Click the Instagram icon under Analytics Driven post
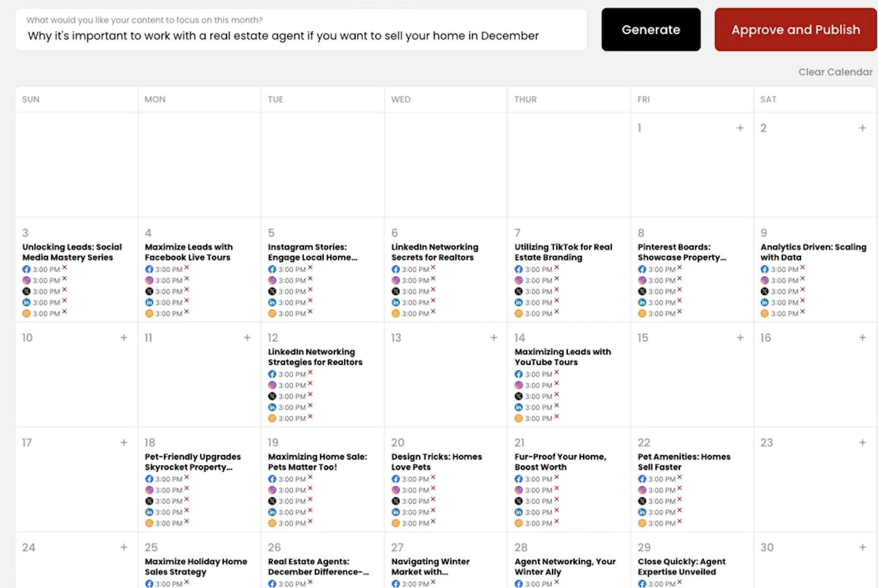 point(765,281)
